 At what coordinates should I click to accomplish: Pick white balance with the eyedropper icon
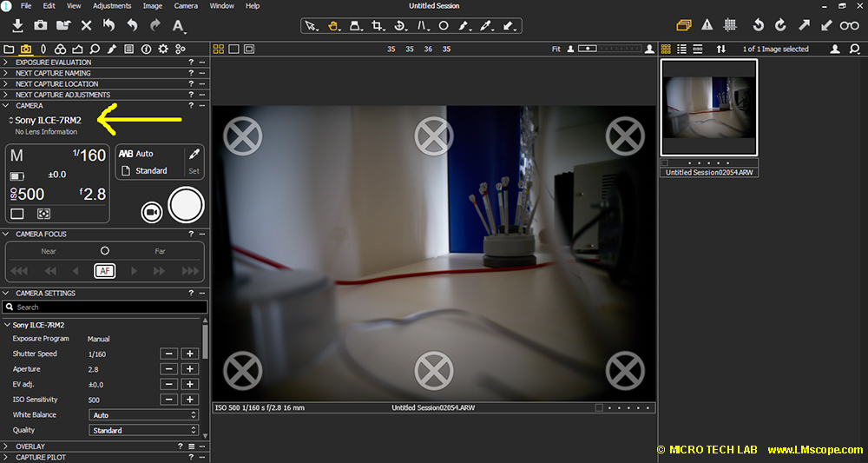tap(194, 154)
